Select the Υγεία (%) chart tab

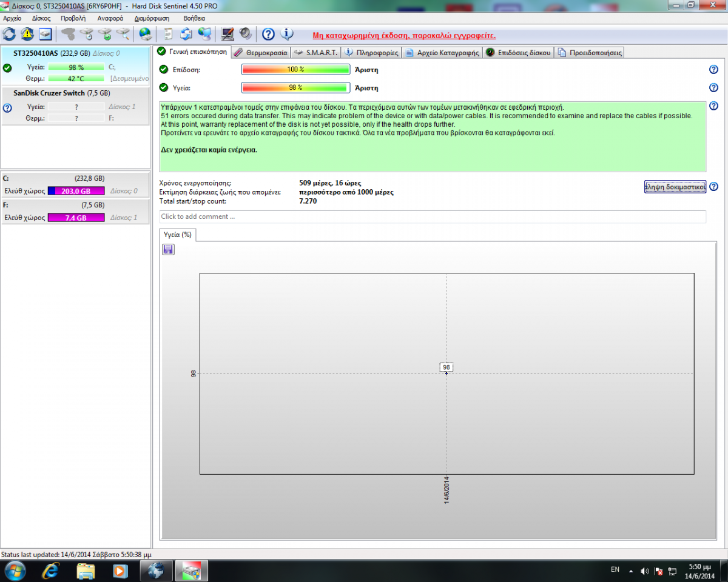[178, 235]
